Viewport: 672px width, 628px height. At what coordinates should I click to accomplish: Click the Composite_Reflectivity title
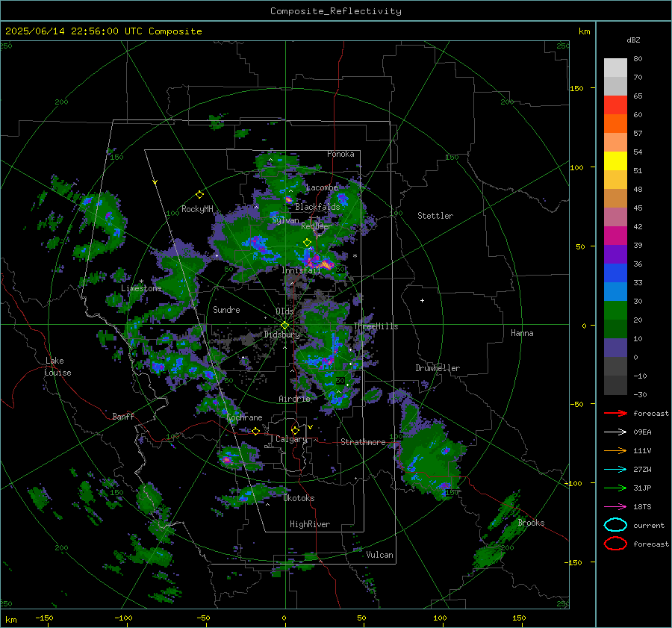(x=336, y=11)
